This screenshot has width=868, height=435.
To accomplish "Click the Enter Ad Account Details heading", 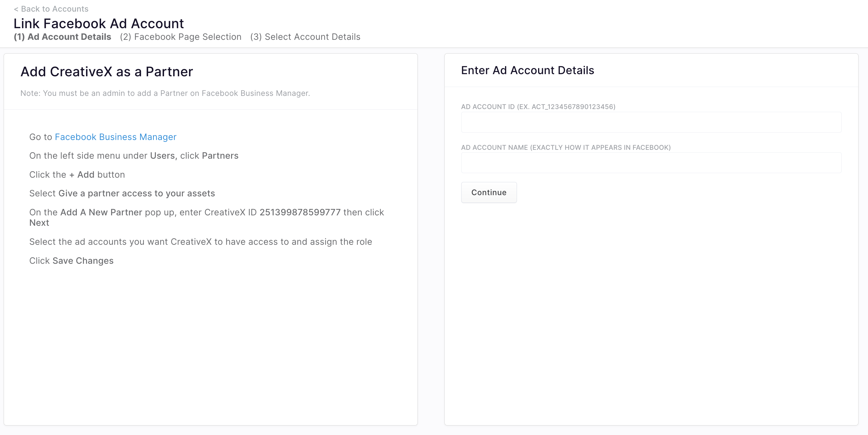I will [x=527, y=70].
